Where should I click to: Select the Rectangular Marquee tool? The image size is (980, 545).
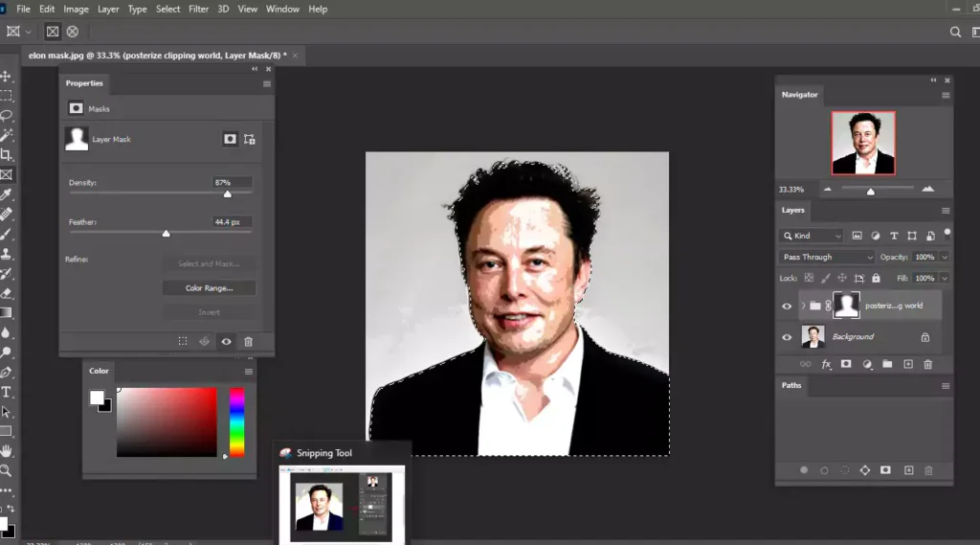point(7,96)
